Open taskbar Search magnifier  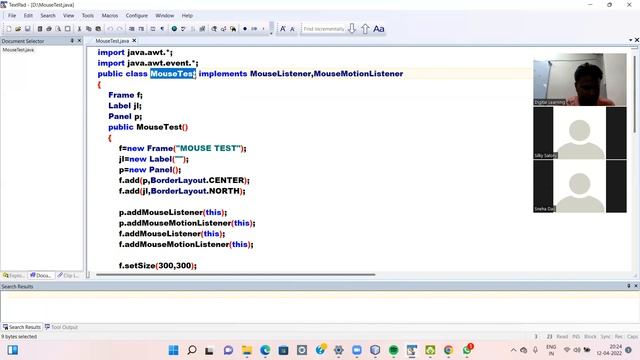[192, 350]
